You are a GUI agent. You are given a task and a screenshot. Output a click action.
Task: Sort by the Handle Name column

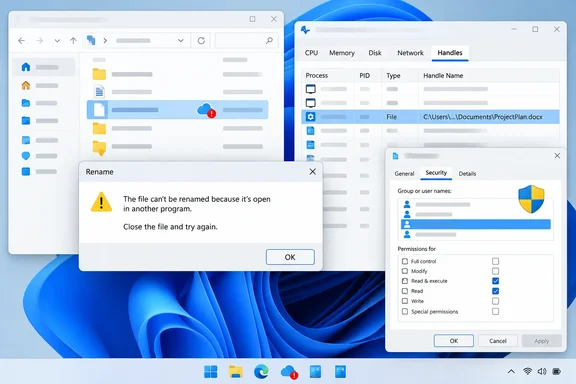(443, 75)
